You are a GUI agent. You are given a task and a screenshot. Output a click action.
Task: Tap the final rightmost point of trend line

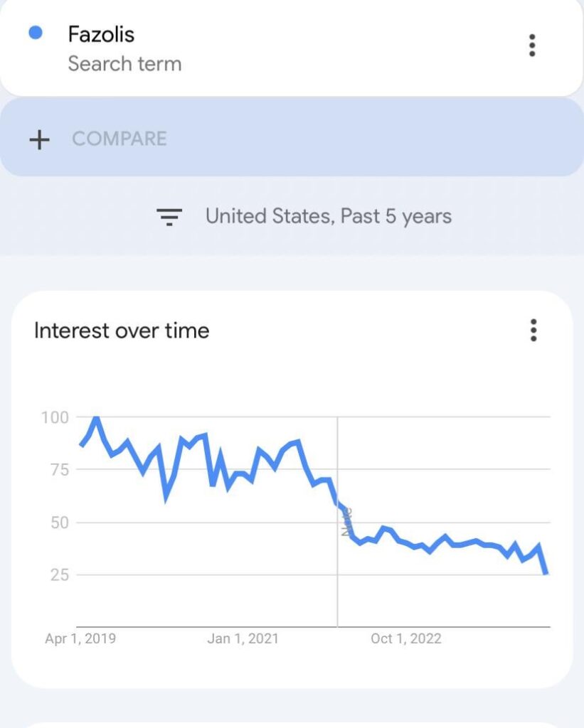point(546,572)
